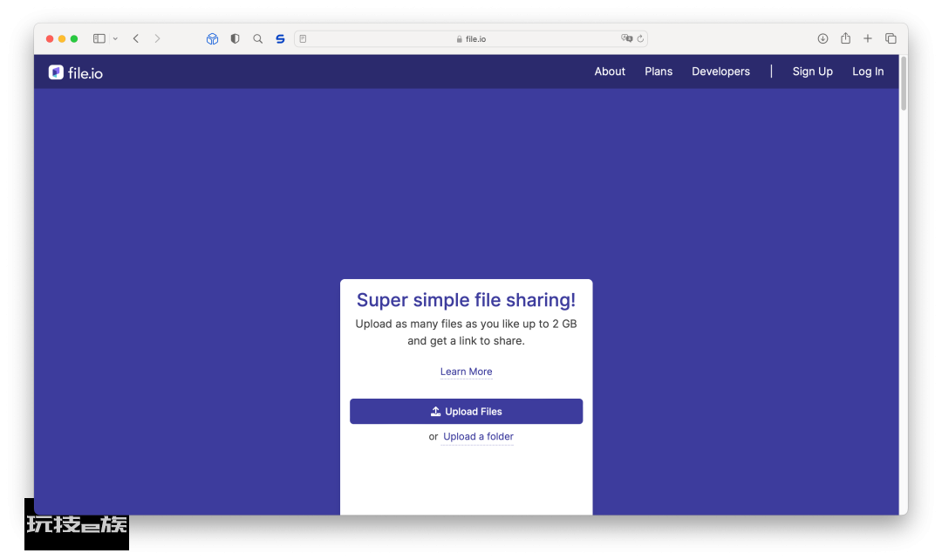Open the sidebar options dropdown chevron

coord(115,38)
